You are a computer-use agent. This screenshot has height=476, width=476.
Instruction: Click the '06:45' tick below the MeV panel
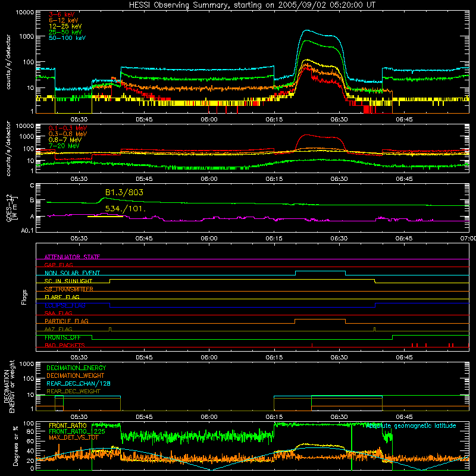(404, 179)
